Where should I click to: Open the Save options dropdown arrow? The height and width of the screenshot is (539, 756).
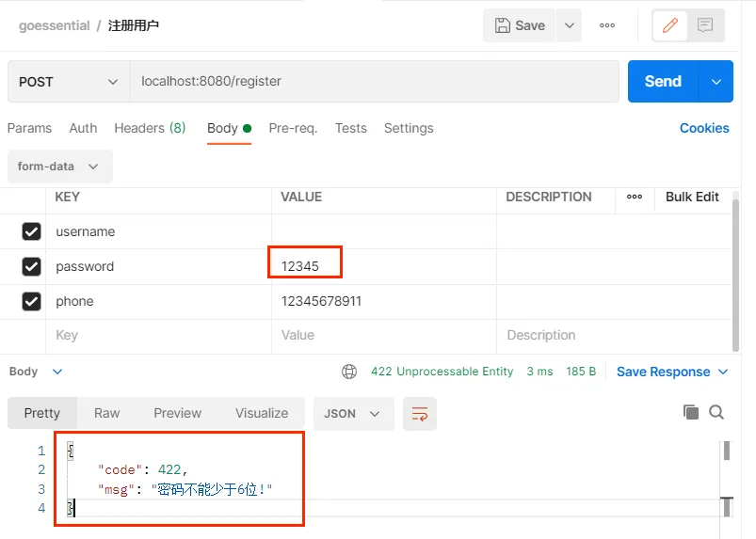tap(570, 25)
